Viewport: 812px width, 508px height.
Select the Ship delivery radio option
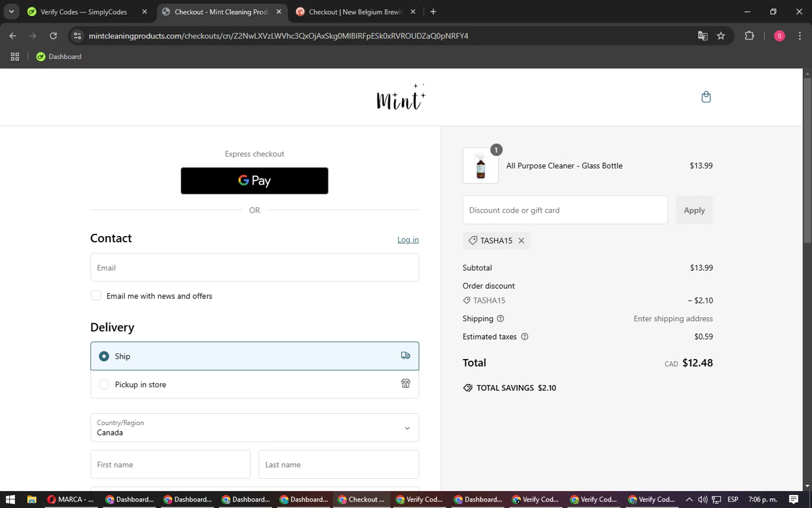(x=104, y=356)
